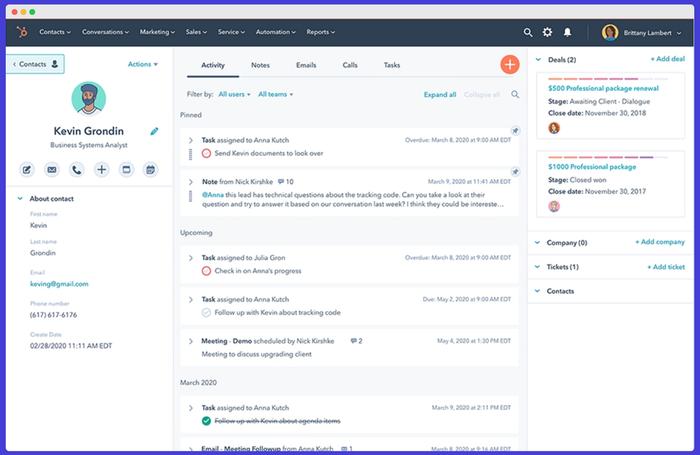
Task: Open the Sales navigation menu
Action: (196, 32)
